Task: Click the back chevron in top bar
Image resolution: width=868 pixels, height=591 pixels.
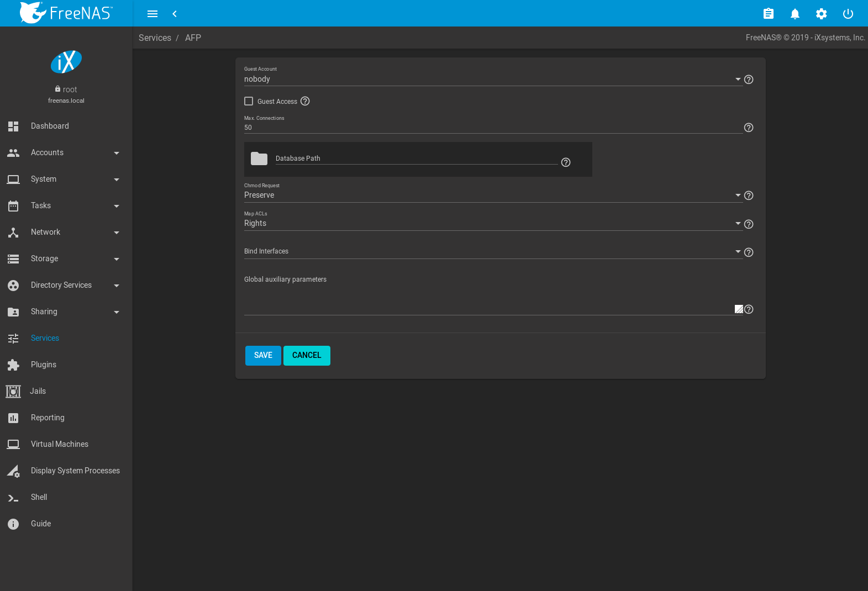Action: [175, 14]
